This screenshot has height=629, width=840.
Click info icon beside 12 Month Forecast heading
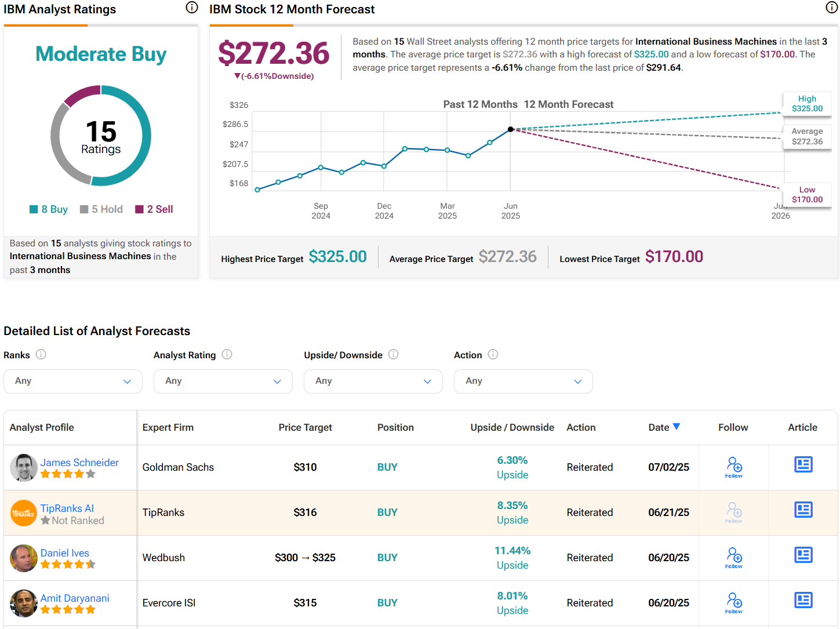(x=831, y=8)
